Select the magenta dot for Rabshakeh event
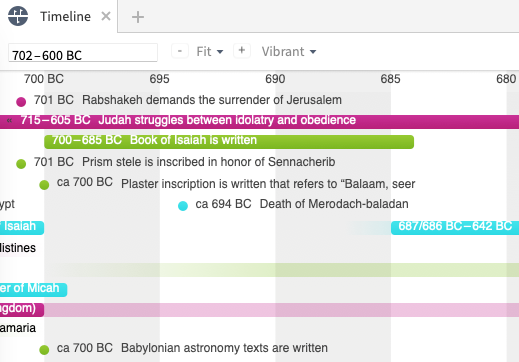This screenshot has height=362, width=519. [x=21, y=101]
